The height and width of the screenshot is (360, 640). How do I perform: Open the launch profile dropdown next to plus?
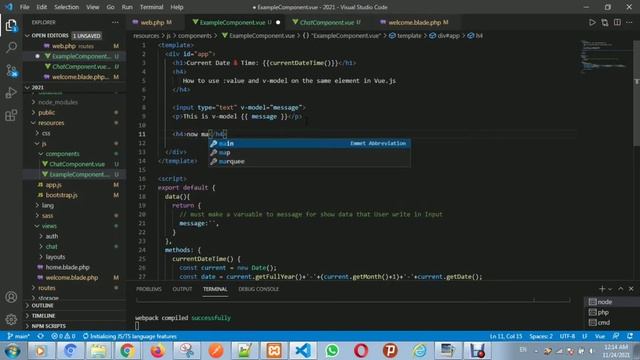pyautogui.click(x=610, y=289)
